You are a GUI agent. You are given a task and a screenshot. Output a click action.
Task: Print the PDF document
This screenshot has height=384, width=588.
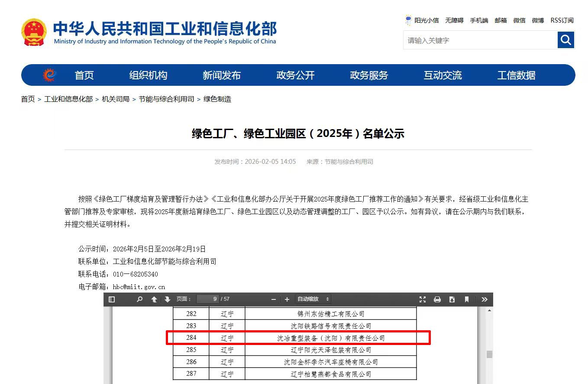(x=437, y=299)
